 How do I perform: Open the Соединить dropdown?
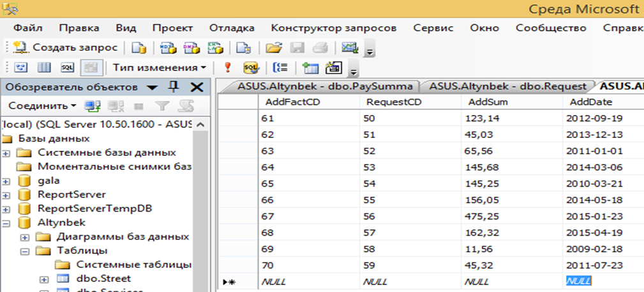tap(42, 105)
